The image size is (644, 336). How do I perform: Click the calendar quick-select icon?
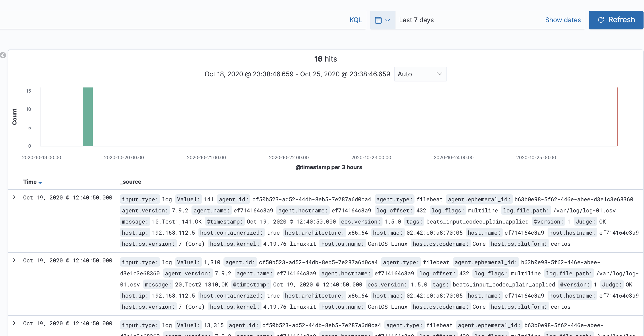pos(378,20)
